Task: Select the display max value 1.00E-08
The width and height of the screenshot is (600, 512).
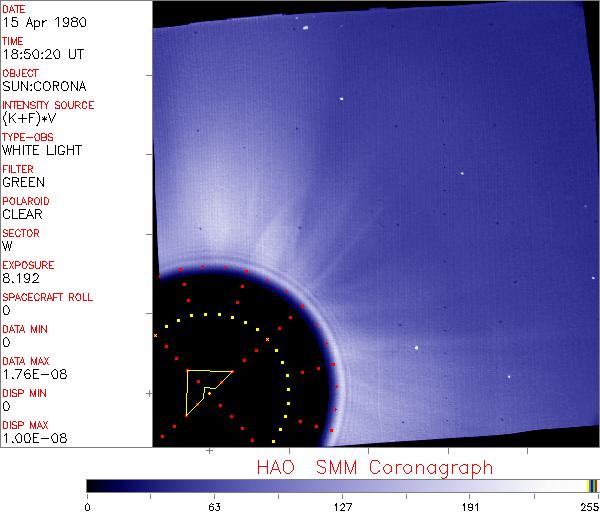Action: (35, 438)
